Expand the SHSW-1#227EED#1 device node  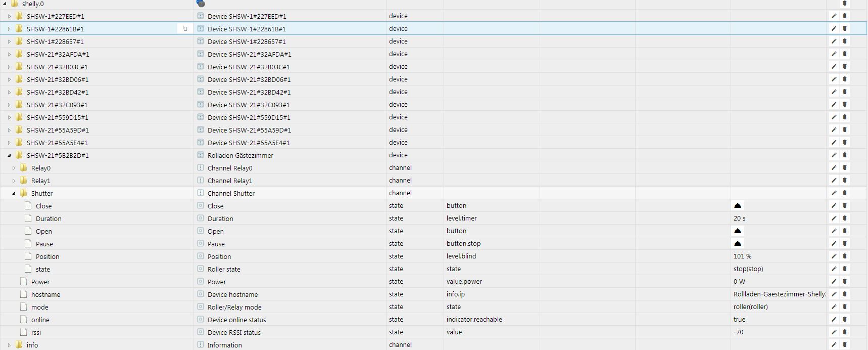pos(9,16)
